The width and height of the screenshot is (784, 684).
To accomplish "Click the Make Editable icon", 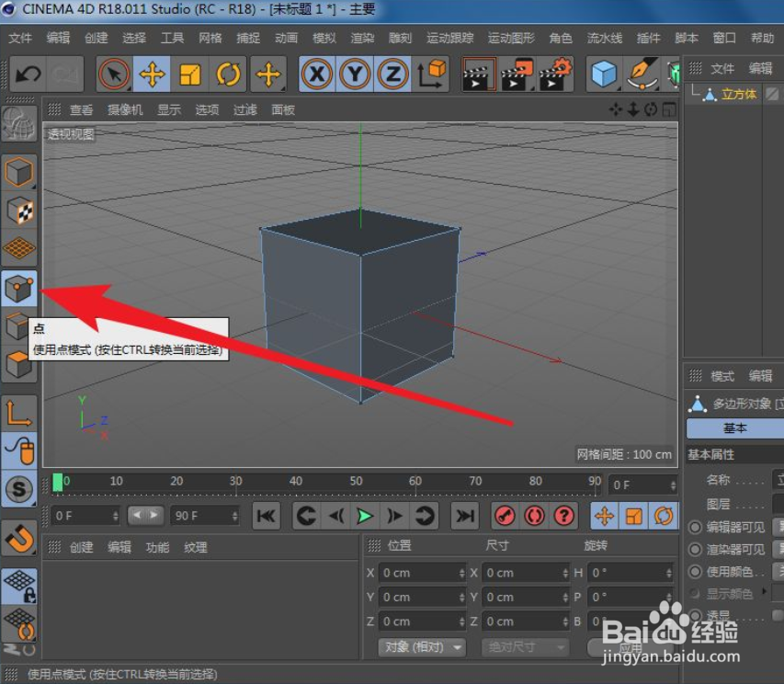I will click(19, 125).
